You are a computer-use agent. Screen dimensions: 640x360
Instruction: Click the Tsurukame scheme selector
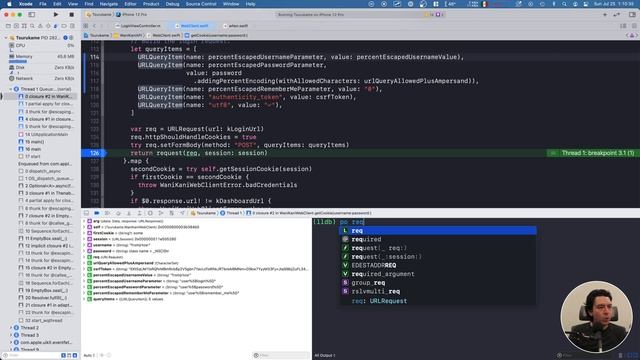tap(99, 14)
